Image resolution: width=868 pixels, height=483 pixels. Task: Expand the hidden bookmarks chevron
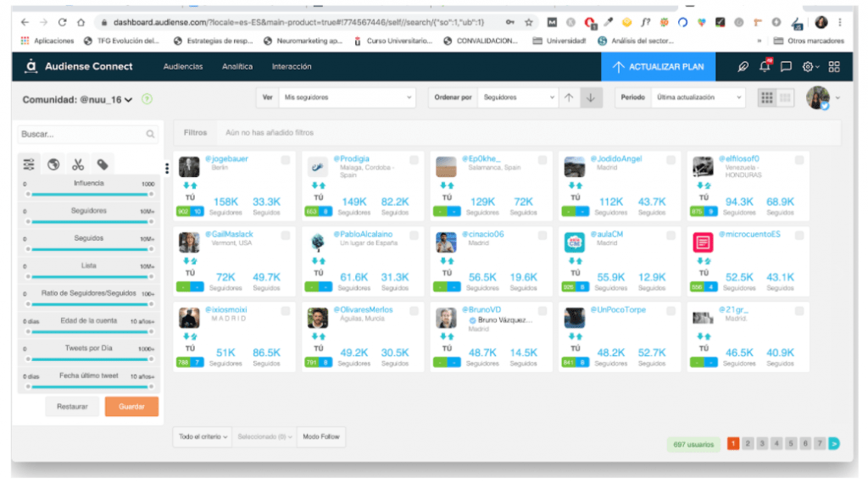click(x=759, y=41)
